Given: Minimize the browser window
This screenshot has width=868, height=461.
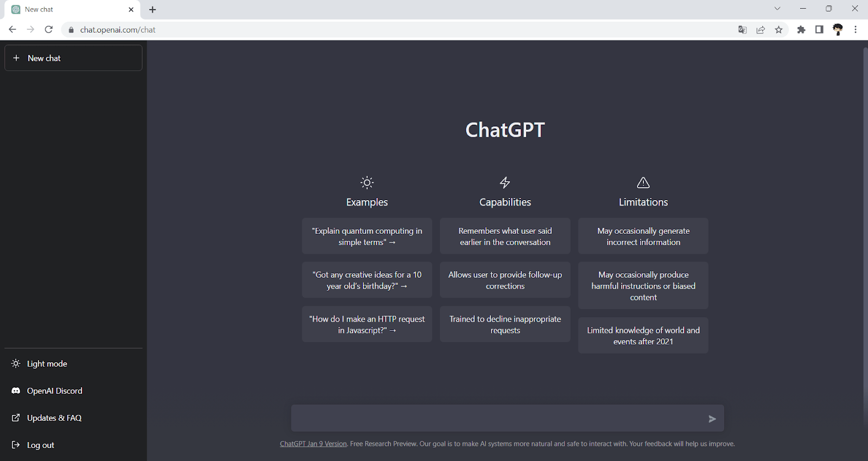Looking at the screenshot, I should coord(803,9).
